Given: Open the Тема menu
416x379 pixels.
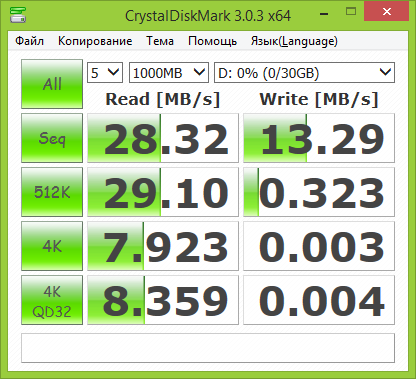Looking at the screenshot, I should [160, 41].
